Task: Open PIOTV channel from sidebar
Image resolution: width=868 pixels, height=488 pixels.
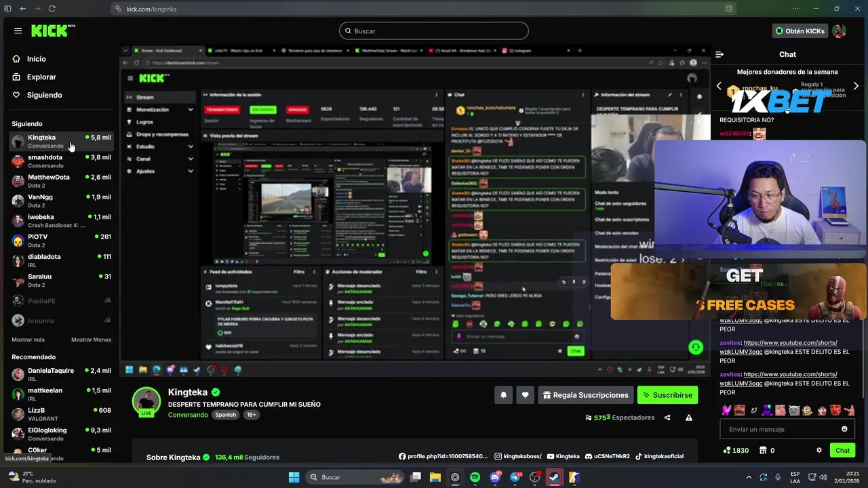Action: pyautogui.click(x=61, y=241)
